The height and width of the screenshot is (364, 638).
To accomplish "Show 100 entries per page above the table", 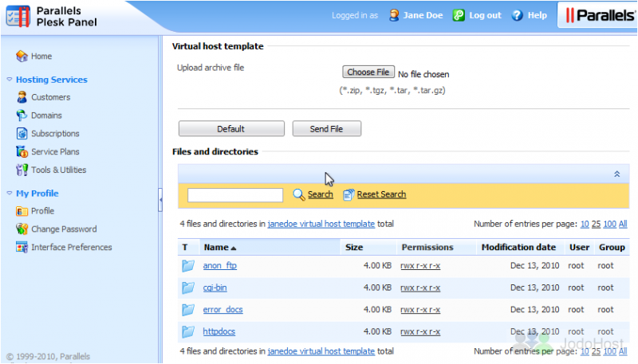I will (609, 224).
